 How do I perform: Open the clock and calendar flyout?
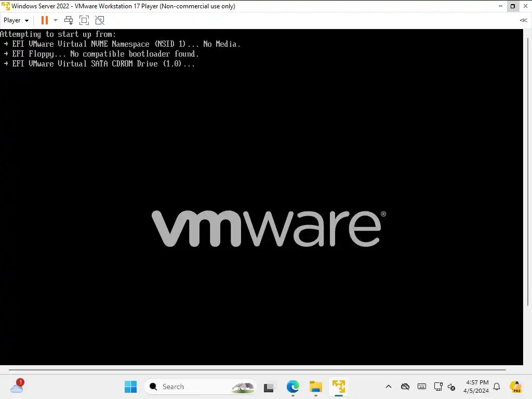coord(476,387)
